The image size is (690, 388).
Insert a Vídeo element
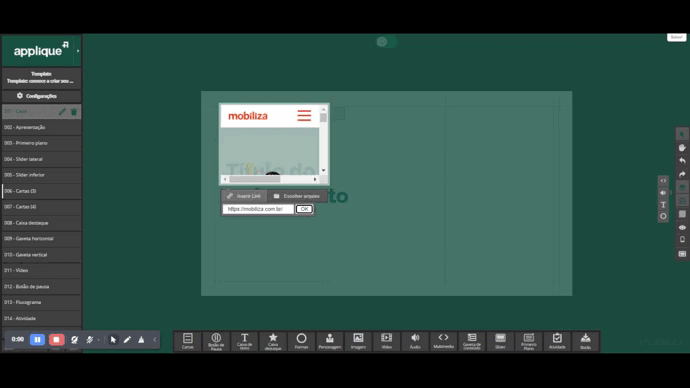point(386,341)
